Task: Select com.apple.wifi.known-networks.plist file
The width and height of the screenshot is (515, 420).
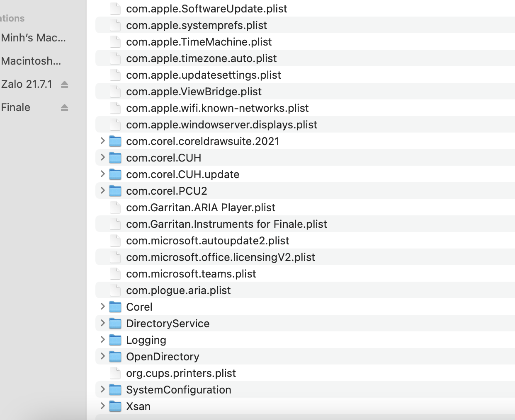Action: tap(217, 108)
